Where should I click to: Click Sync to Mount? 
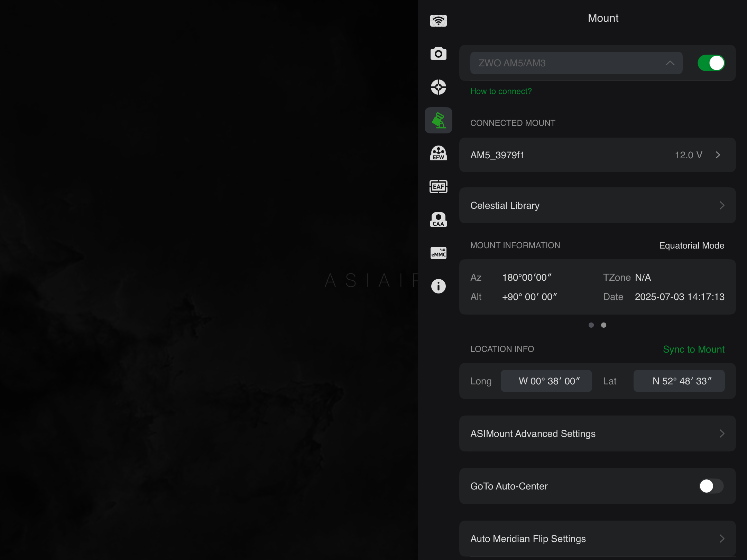click(693, 349)
